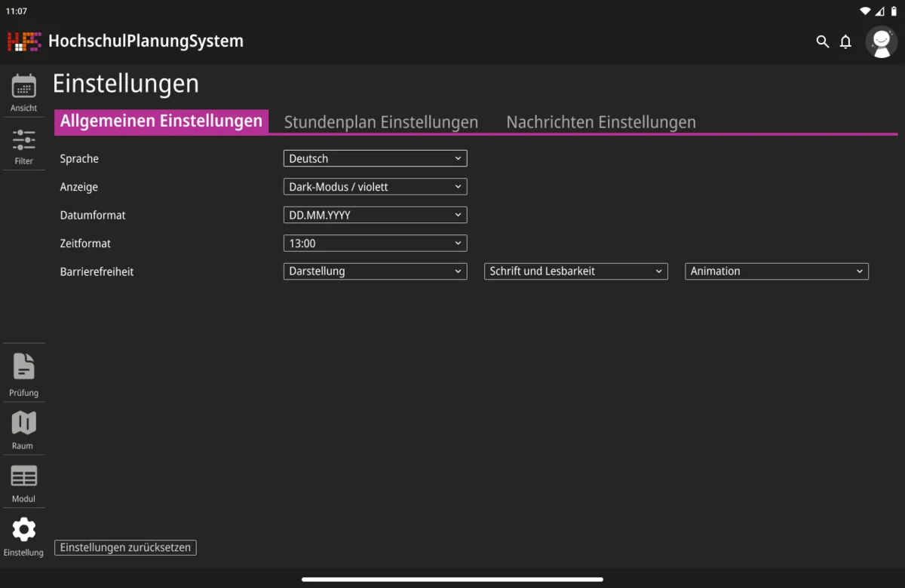The height and width of the screenshot is (588, 905).
Task: Open the Modul table icon
Action: [23, 476]
